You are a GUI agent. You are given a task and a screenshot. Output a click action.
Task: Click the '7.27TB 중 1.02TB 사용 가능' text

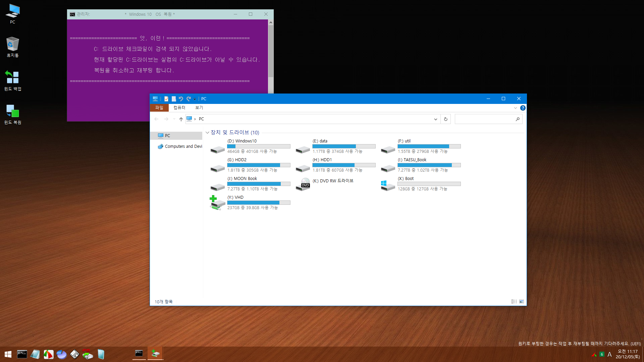click(423, 170)
